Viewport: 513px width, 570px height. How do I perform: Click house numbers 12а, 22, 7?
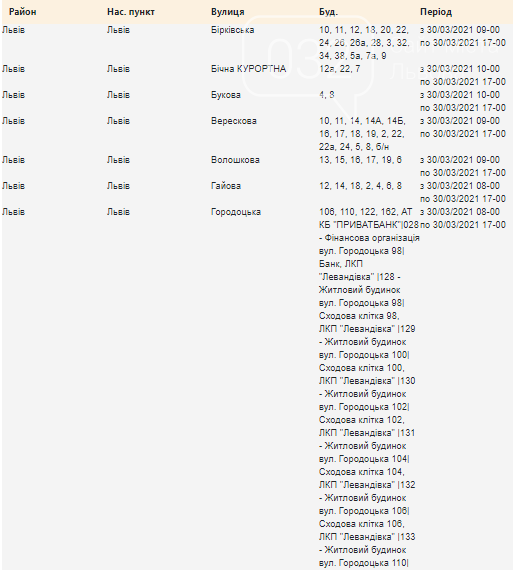(340, 69)
